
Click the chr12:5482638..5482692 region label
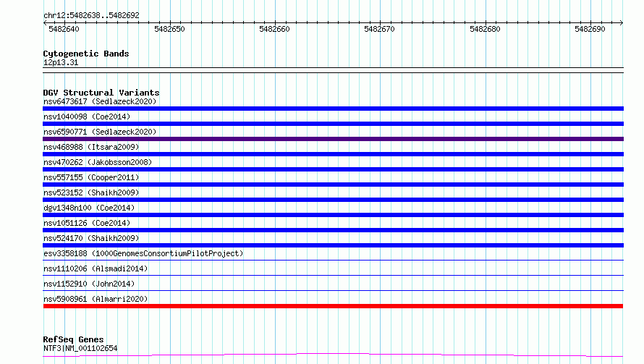91,15
